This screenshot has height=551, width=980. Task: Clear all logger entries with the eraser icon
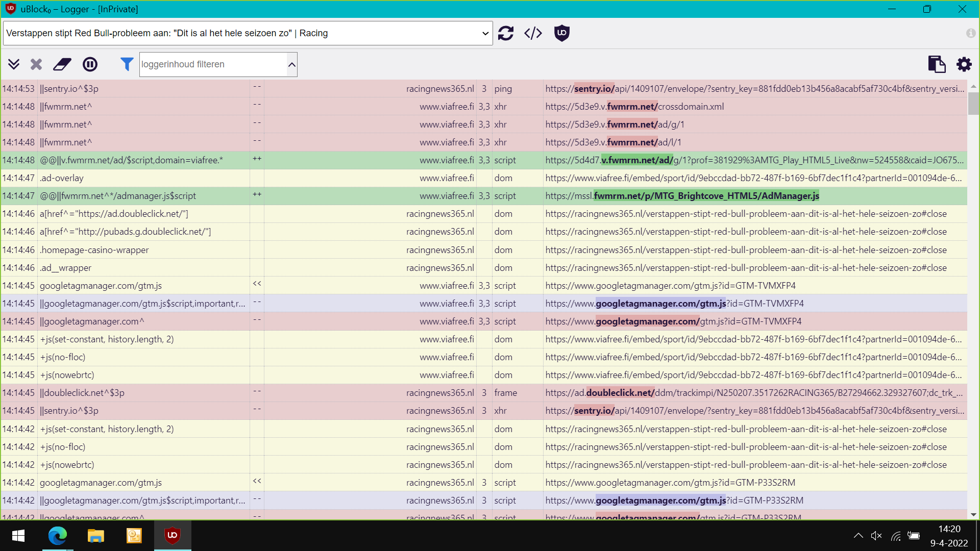click(62, 64)
